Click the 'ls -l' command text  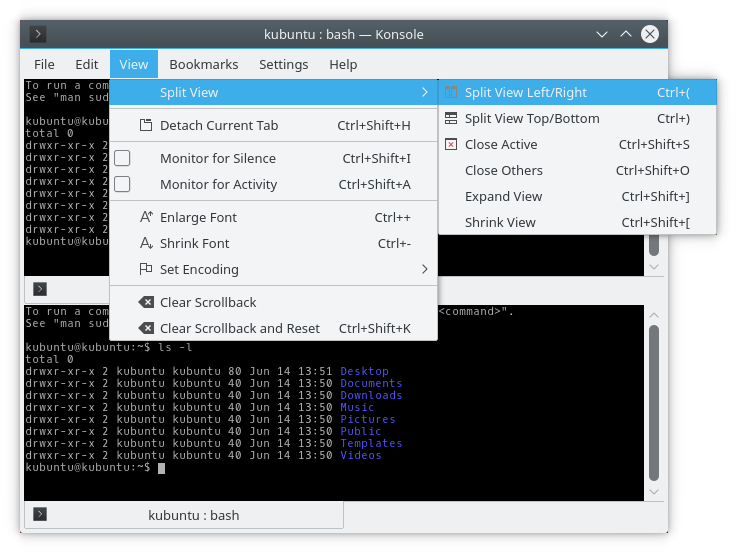click(x=175, y=347)
